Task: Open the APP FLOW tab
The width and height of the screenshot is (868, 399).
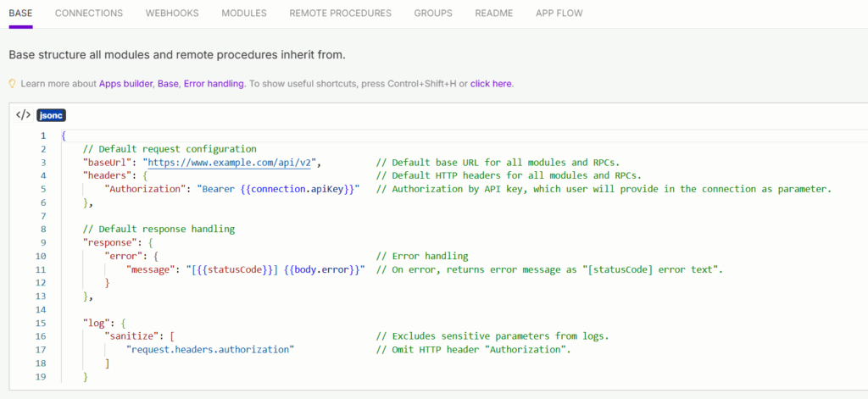Action: [x=559, y=13]
